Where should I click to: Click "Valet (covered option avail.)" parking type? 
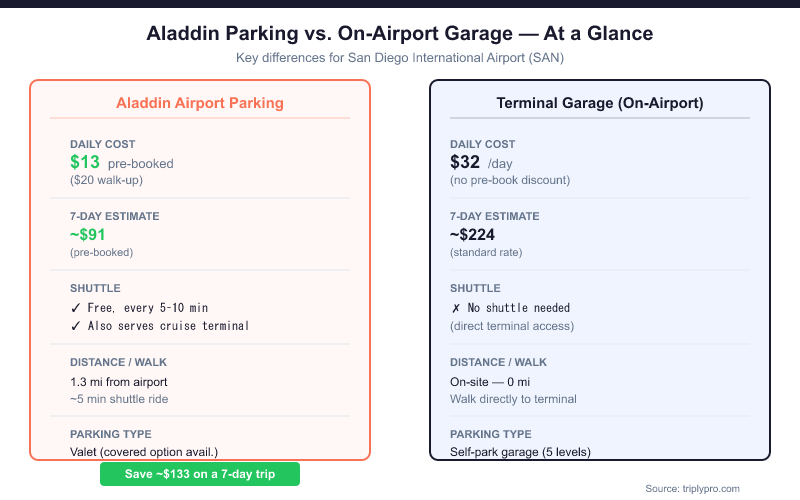[x=144, y=452]
